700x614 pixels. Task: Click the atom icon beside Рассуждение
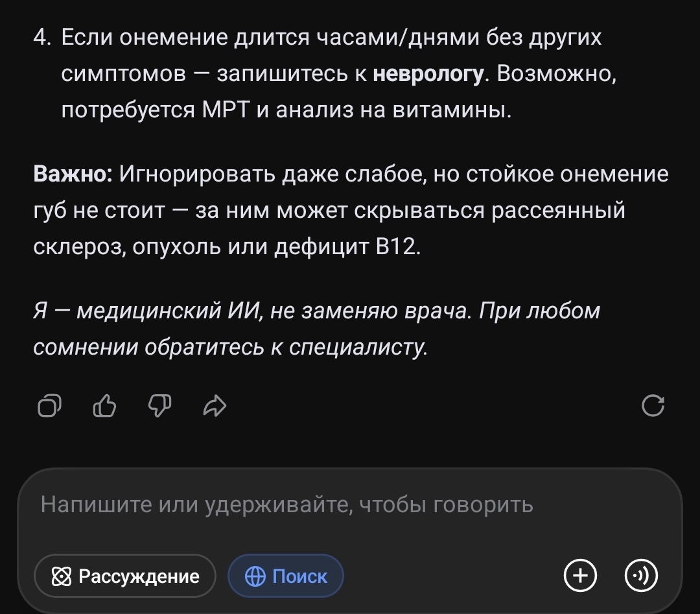pyautogui.click(x=60, y=576)
